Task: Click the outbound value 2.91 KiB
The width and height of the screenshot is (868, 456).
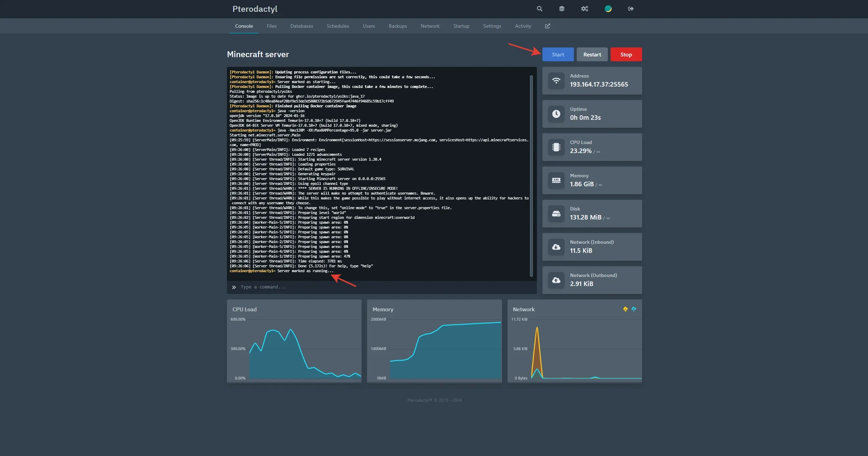Action: click(x=582, y=284)
